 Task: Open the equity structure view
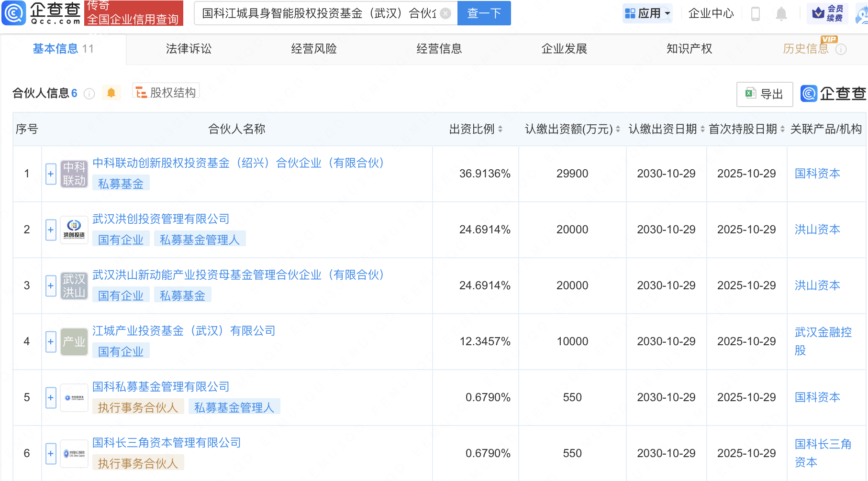click(x=166, y=92)
